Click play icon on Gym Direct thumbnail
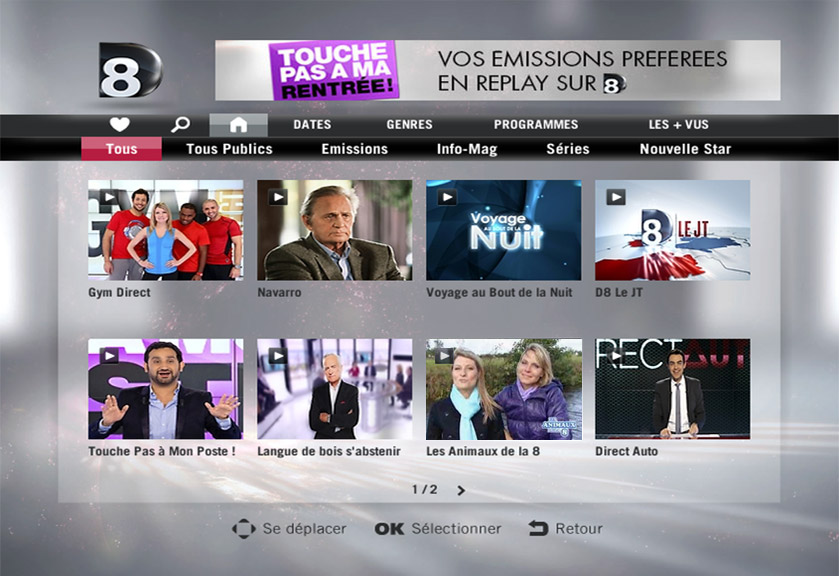Image resolution: width=839 pixels, height=576 pixels. click(x=109, y=197)
